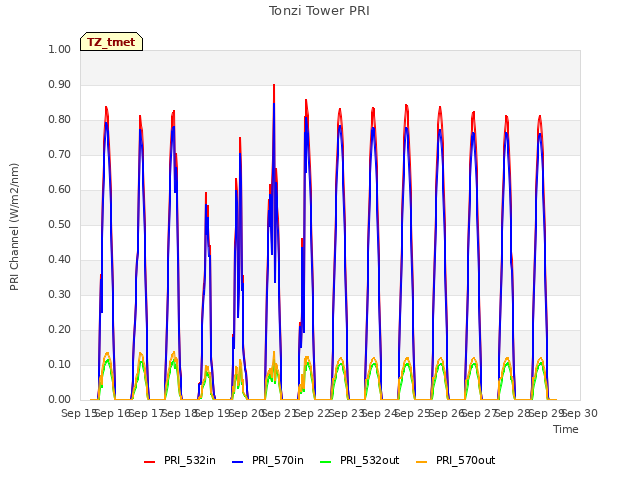Click the TZ_tmet annotation label

pyautogui.click(x=111, y=42)
